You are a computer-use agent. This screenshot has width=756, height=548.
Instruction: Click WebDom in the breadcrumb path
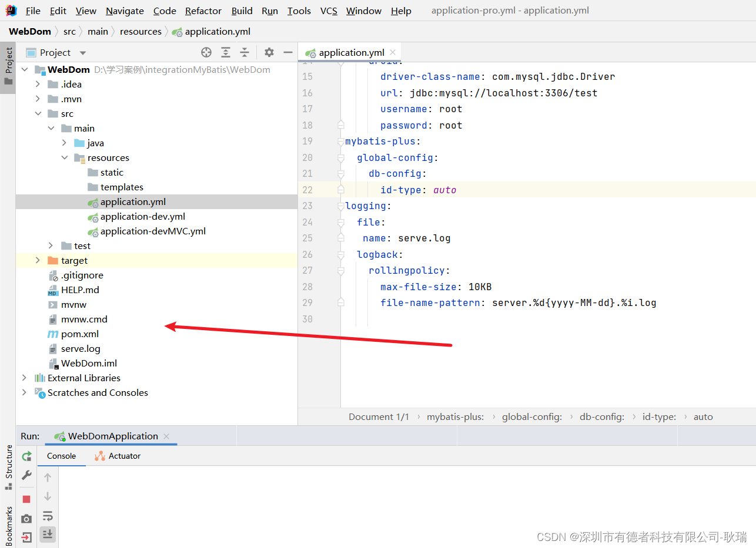pos(30,31)
